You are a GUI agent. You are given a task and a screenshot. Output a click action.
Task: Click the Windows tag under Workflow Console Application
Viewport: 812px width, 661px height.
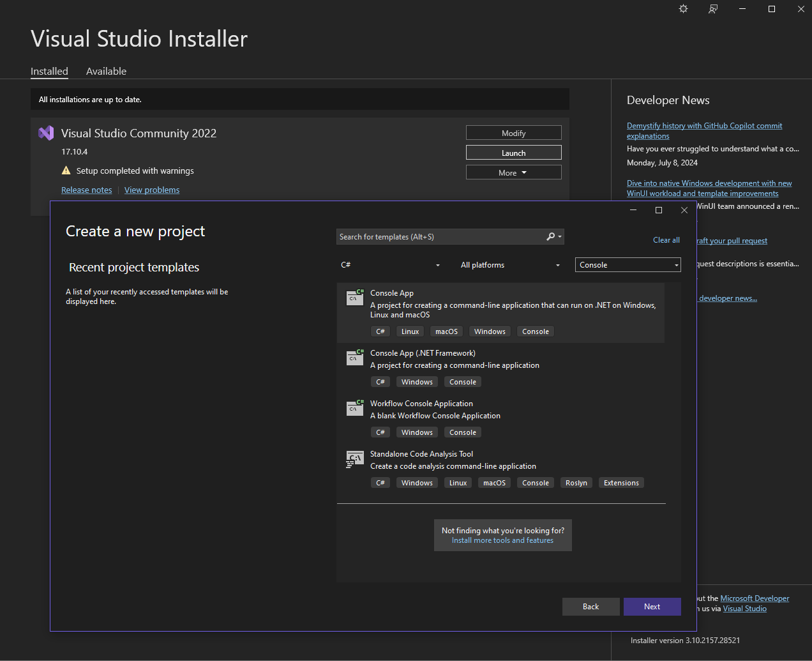(417, 432)
